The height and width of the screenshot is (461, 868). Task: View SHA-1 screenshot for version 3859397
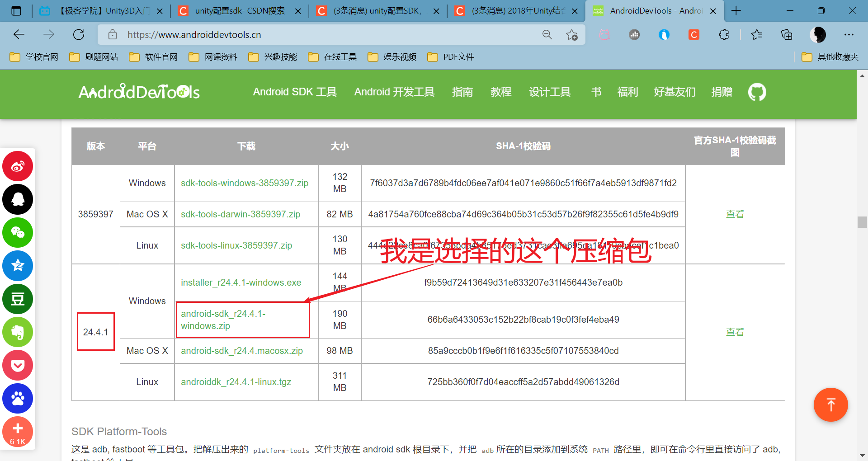(735, 214)
